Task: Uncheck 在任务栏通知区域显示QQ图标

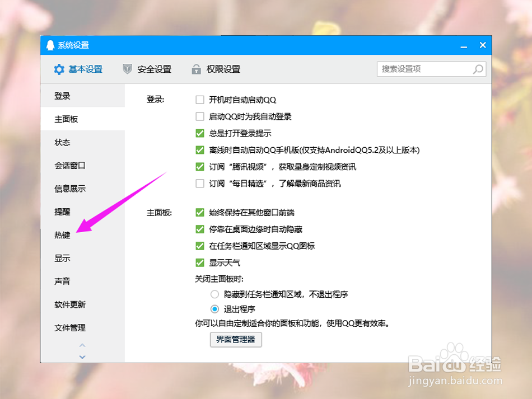Action: coord(200,246)
